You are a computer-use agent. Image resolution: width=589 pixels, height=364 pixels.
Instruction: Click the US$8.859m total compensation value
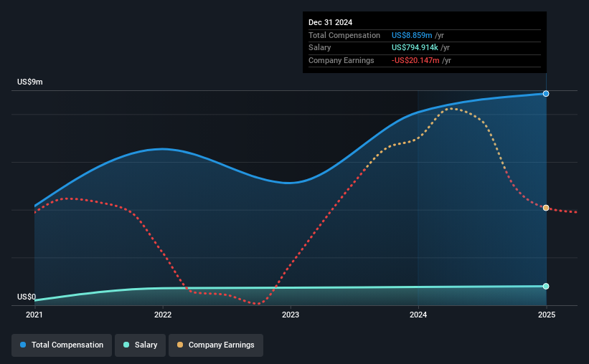[x=412, y=35]
